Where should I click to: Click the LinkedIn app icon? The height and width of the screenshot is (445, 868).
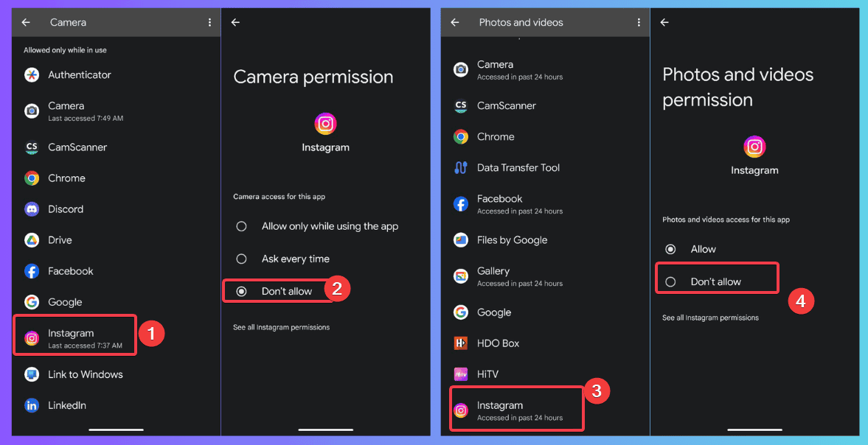point(32,404)
